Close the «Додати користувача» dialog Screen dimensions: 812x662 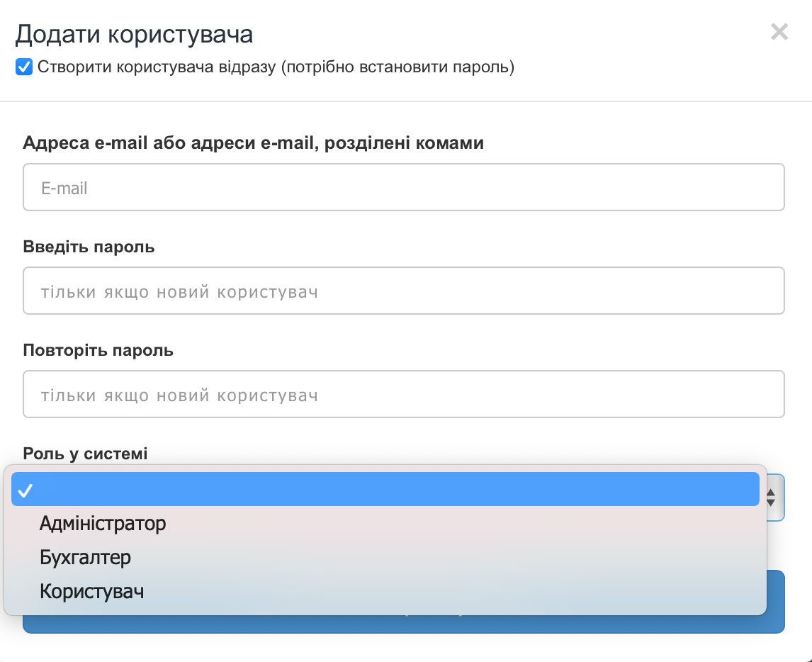point(779,32)
